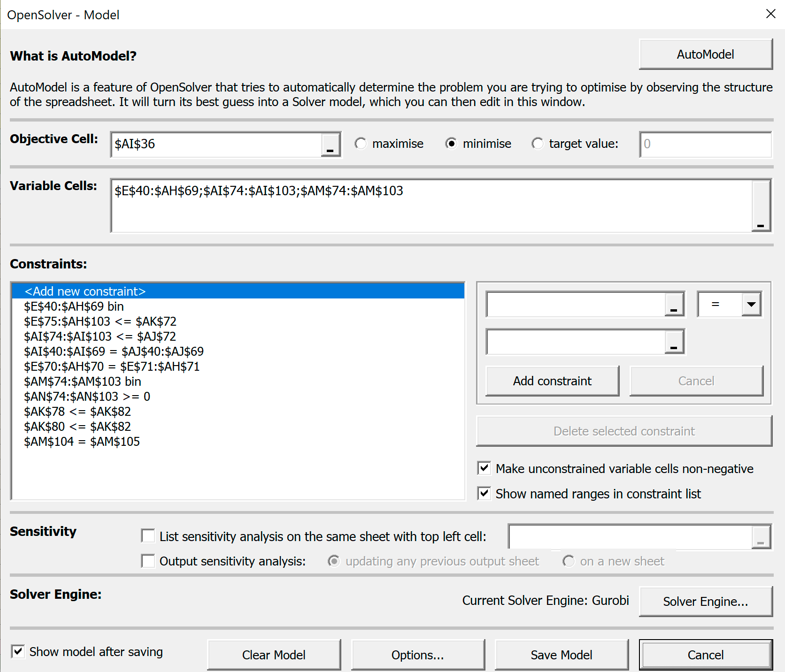Viewport: 785px width, 672px height.
Task: Click the Save Model button
Action: coord(562,655)
